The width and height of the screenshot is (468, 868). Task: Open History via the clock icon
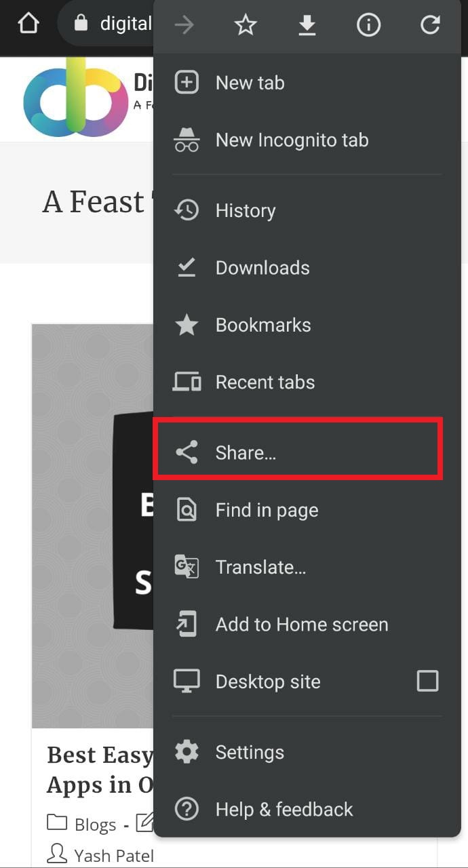pos(187,210)
